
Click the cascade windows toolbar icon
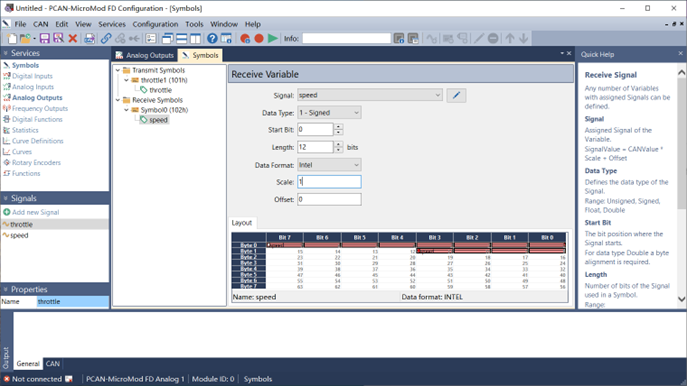tap(167, 39)
